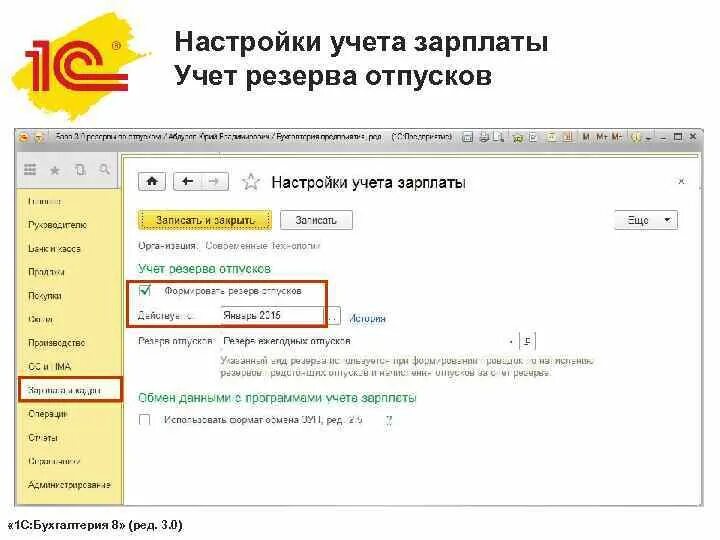Open the Склад section

tap(40, 319)
